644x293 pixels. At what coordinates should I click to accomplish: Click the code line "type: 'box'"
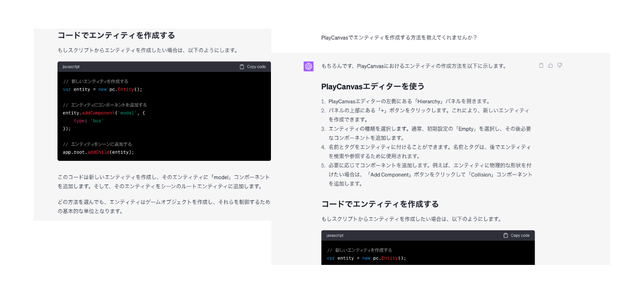[x=89, y=121]
